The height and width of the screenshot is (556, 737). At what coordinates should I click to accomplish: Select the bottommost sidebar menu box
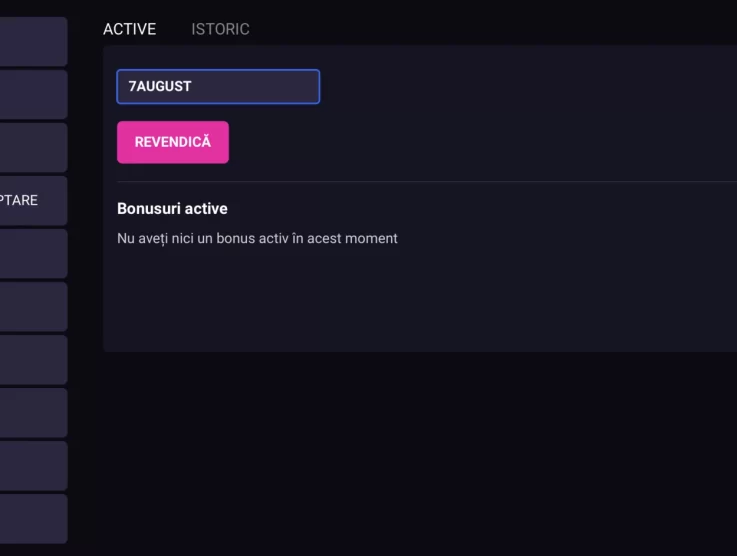(33, 518)
